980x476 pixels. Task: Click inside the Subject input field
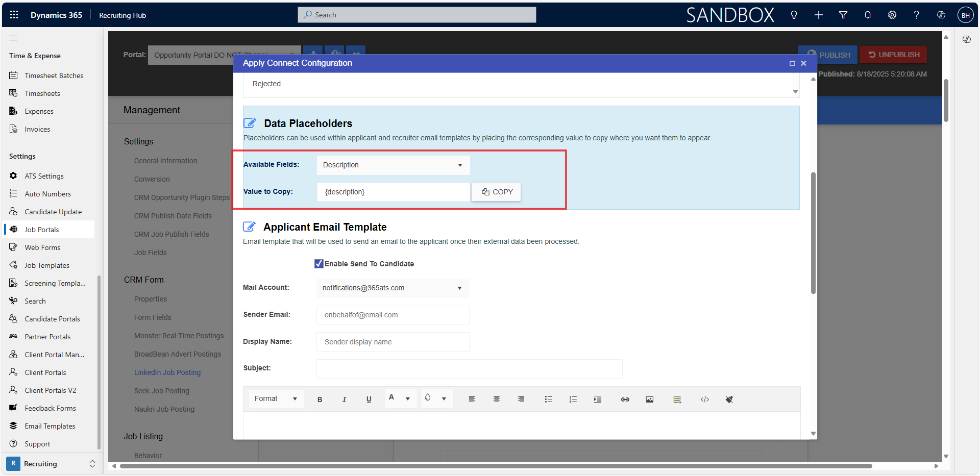(x=469, y=368)
